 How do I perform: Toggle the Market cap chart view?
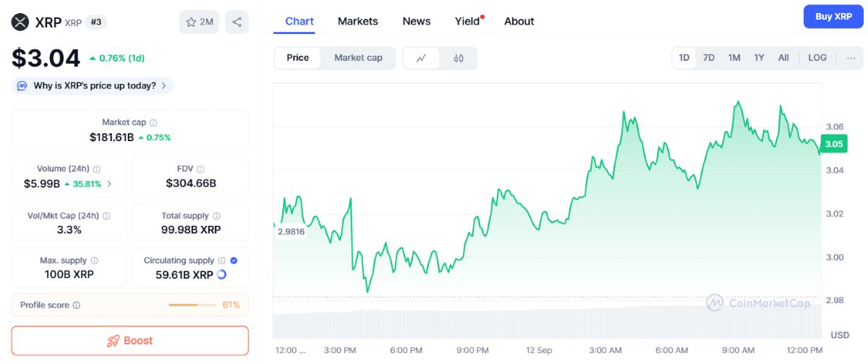pos(358,58)
